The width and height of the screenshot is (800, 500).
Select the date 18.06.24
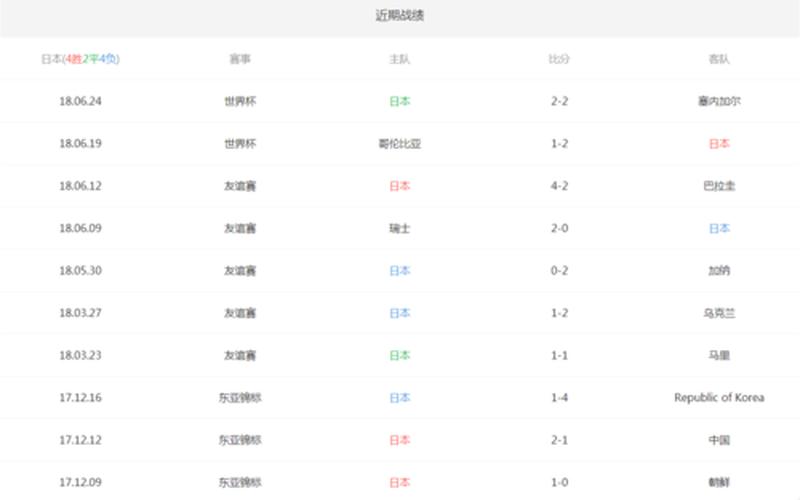click(80, 101)
